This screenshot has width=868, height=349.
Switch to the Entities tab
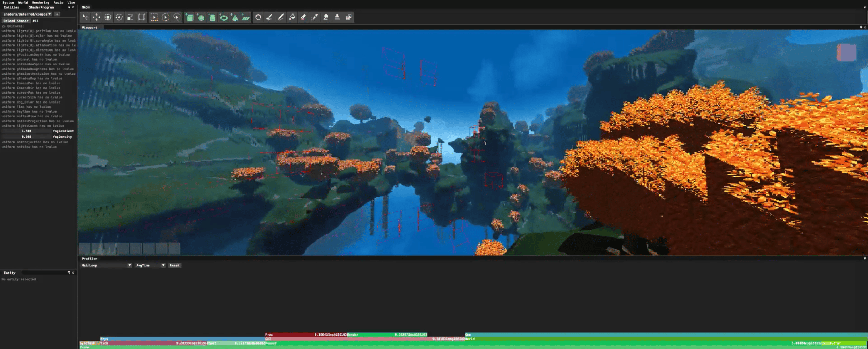(12, 7)
